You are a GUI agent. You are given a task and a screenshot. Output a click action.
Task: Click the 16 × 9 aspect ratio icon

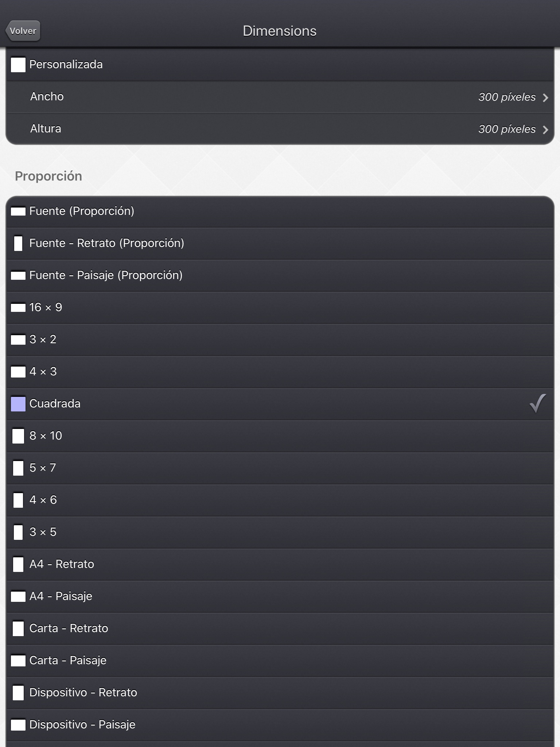(x=18, y=308)
